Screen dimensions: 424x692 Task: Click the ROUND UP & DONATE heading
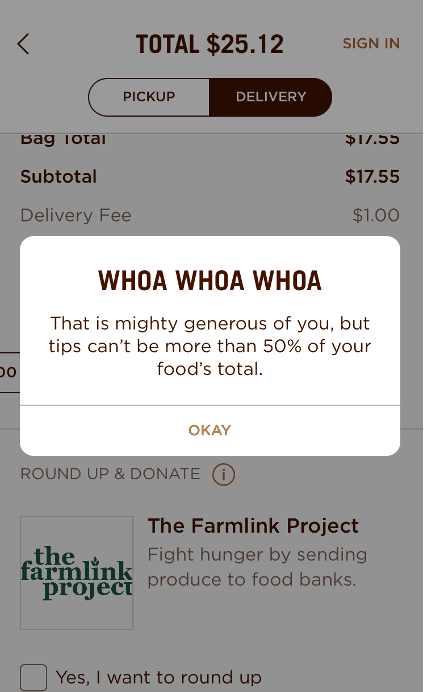(110, 474)
